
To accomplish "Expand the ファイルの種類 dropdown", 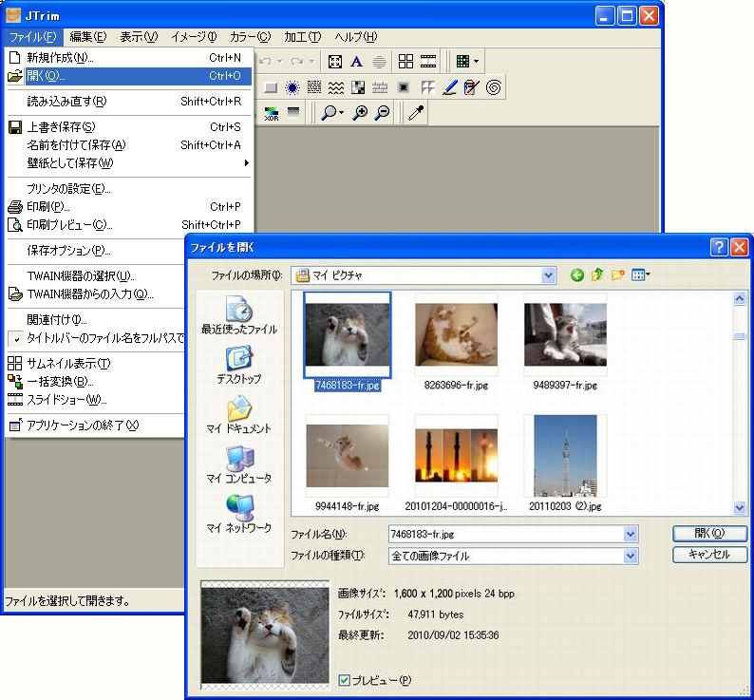I will tap(630, 557).
